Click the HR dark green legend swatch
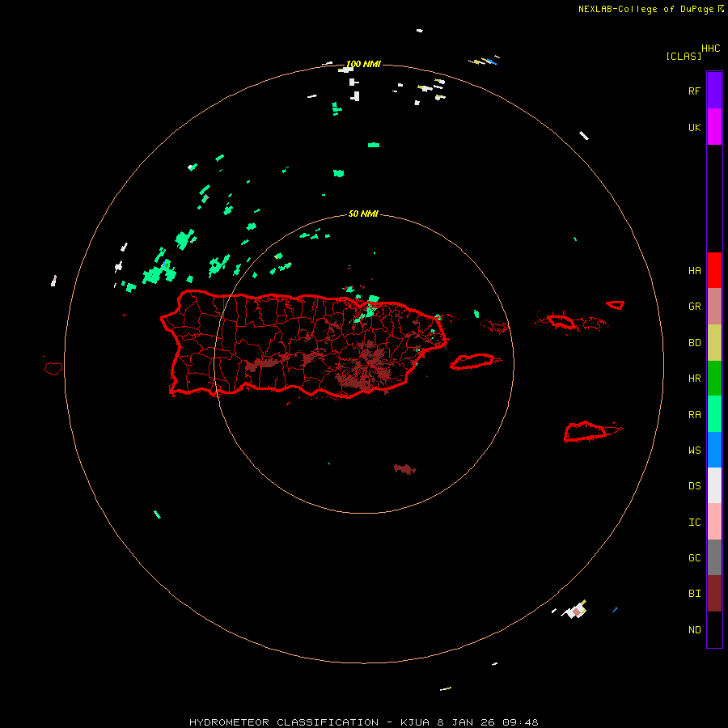Image resolution: width=728 pixels, height=728 pixels. (x=714, y=379)
